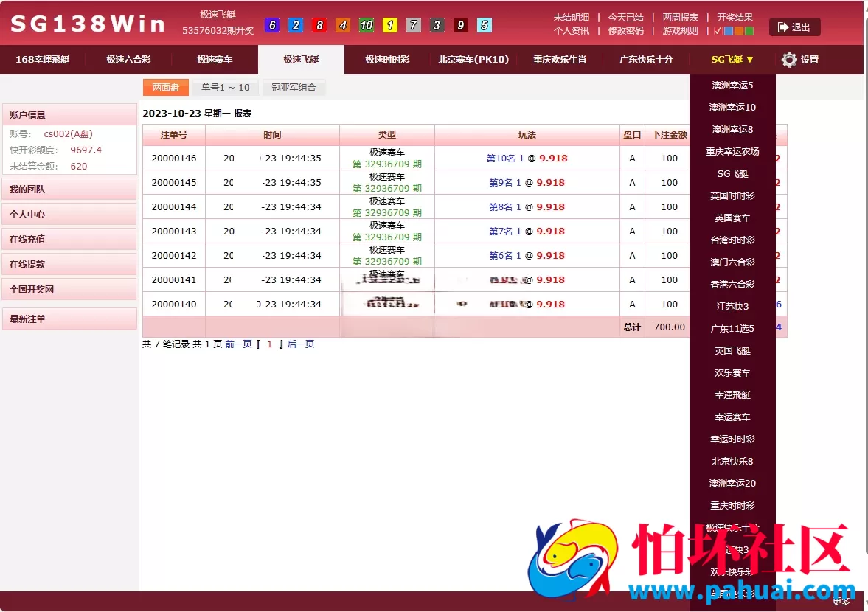Viewport: 868px width, 612px height.
Task: Open 在线提款 in the sidebar
Action: pyautogui.click(x=70, y=265)
